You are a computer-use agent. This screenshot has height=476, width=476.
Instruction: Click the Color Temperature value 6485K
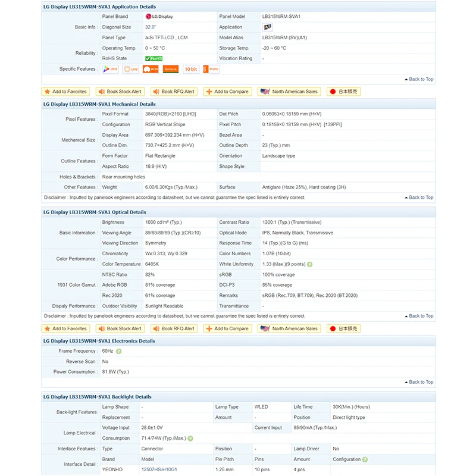coord(152,264)
